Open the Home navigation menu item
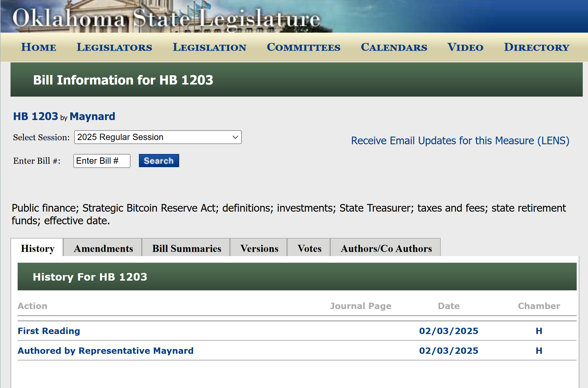This screenshot has width=588, height=388. pyautogui.click(x=39, y=47)
